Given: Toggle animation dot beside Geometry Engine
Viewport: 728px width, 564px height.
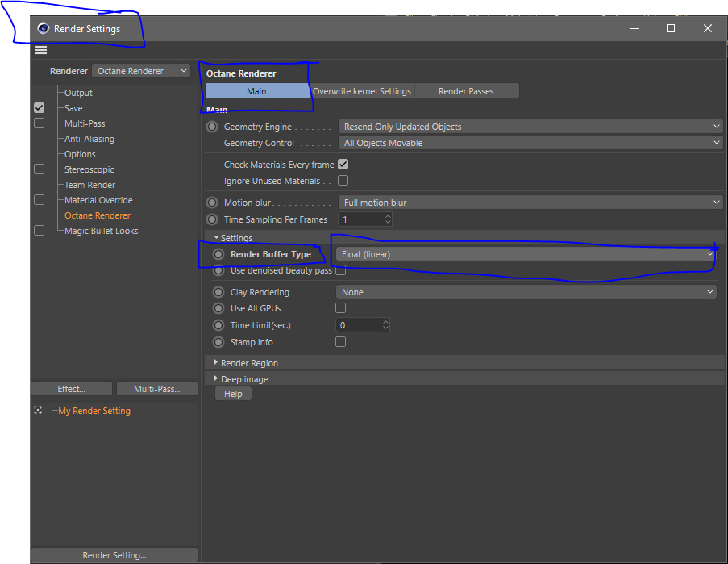Looking at the screenshot, I should click(x=212, y=127).
